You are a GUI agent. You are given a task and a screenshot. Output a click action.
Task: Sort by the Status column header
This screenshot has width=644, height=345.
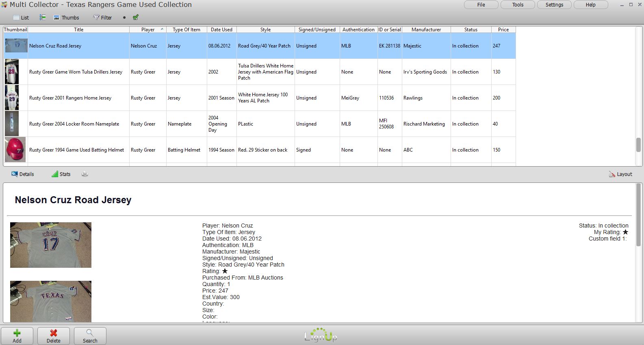tap(471, 30)
